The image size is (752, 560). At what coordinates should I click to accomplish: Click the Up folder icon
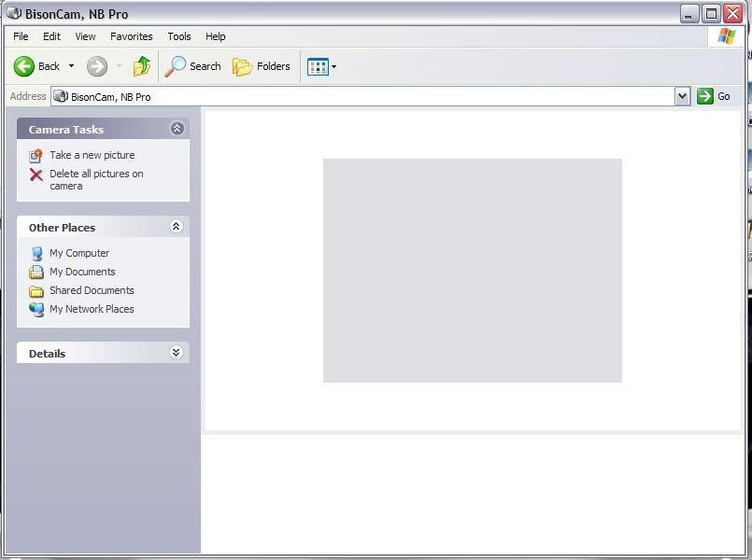point(141,66)
